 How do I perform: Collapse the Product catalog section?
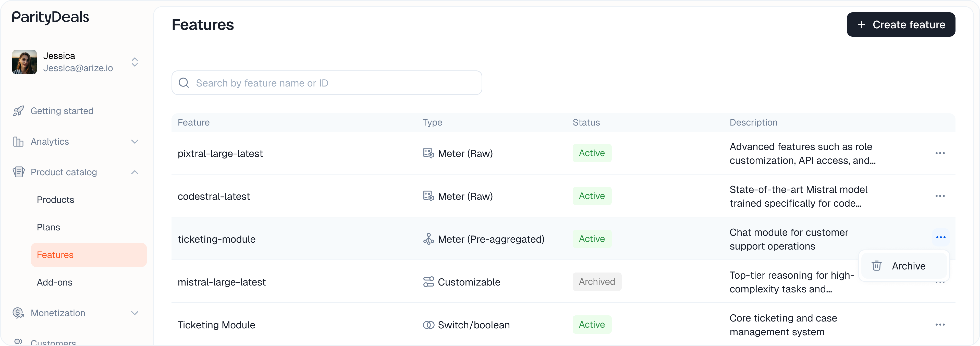click(x=135, y=172)
